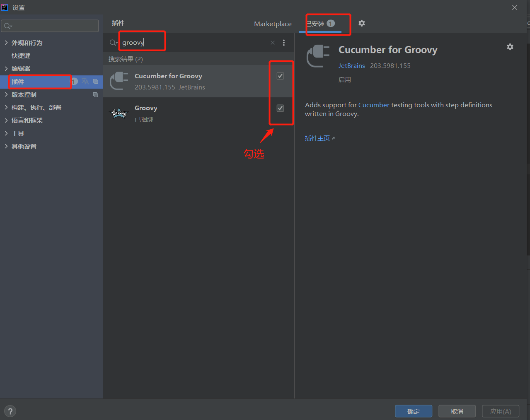
Task: Select 快捷键 in the settings tree
Action: pos(21,56)
